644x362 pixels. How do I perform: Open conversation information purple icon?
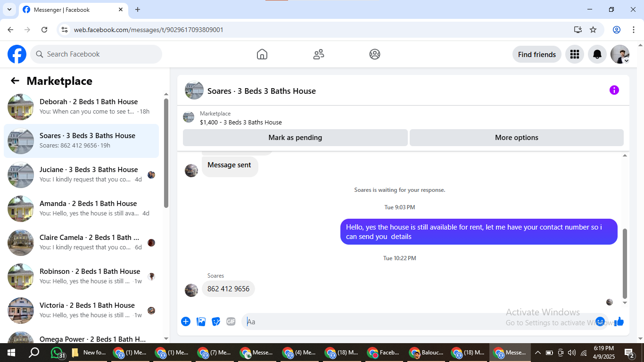614,90
